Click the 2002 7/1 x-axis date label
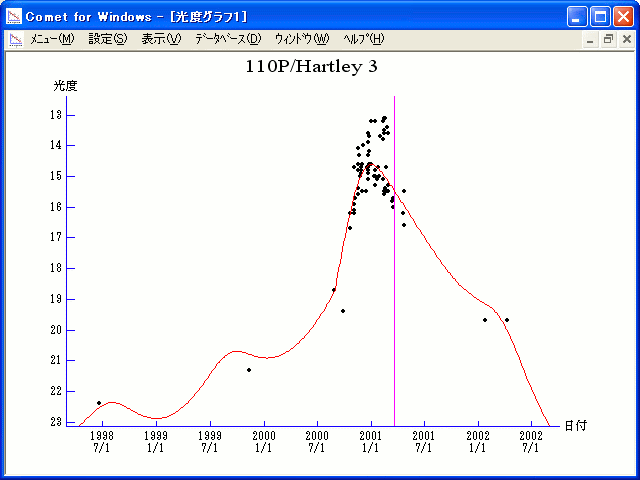 click(x=530, y=442)
